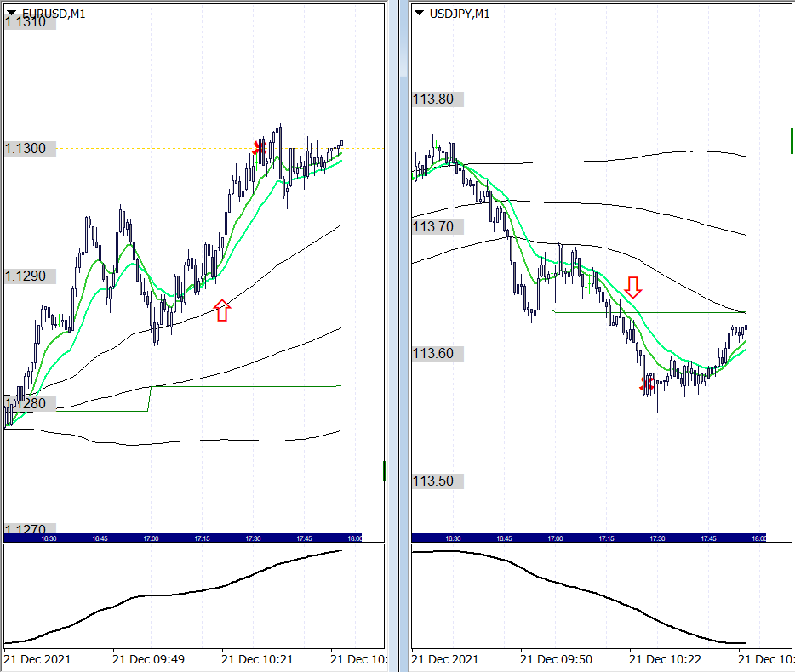This screenshot has width=795, height=672.
Task: Open the EURUSD chart dropdown triangle
Action: click(x=11, y=13)
